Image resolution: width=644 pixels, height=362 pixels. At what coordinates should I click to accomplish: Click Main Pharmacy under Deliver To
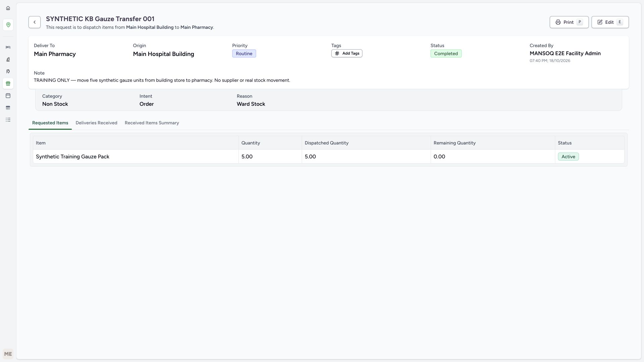point(55,54)
